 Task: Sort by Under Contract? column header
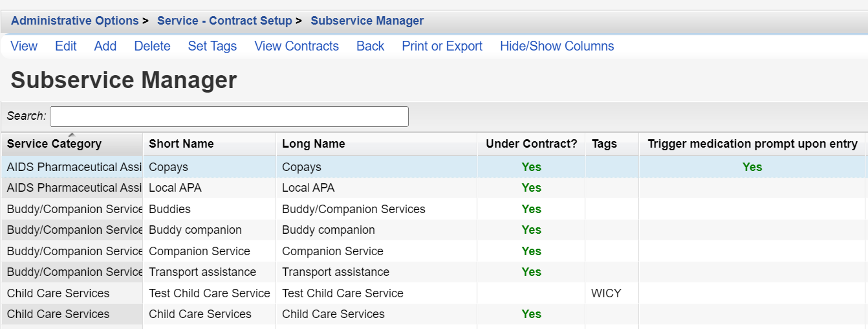click(532, 144)
